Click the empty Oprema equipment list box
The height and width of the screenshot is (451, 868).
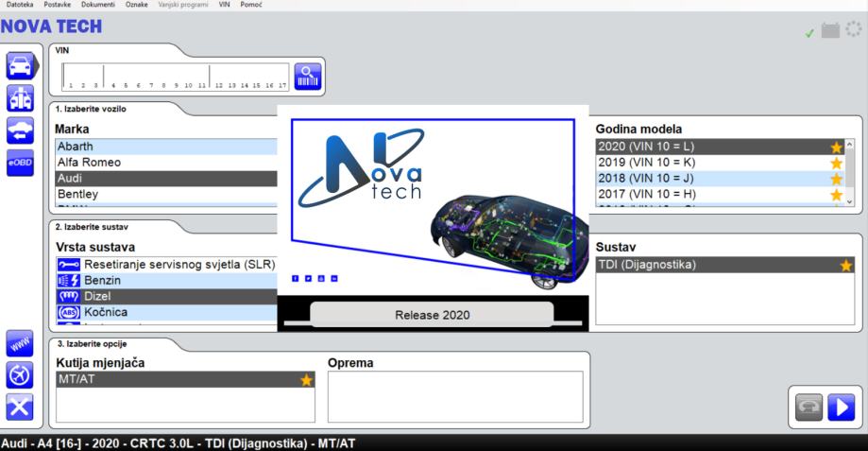pos(455,397)
